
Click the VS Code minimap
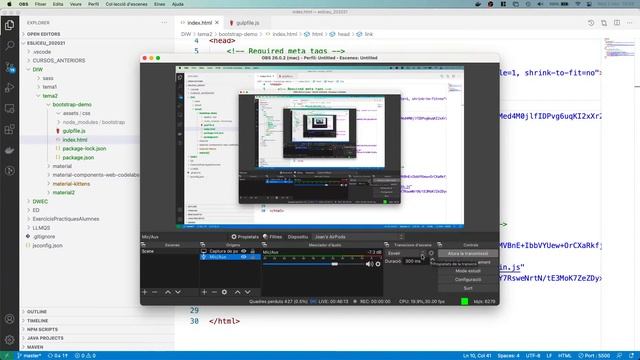click(620, 48)
